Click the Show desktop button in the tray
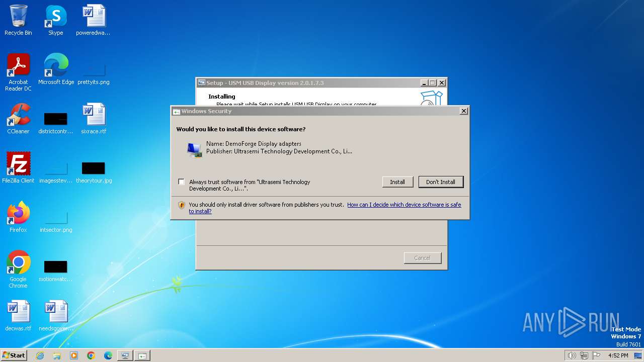This screenshot has height=362, width=644. (638, 355)
